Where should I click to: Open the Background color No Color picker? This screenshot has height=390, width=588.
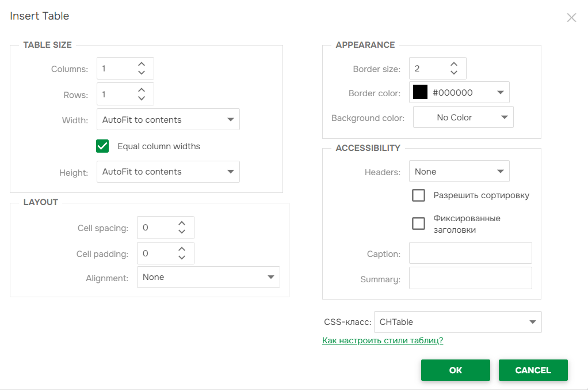click(x=463, y=118)
